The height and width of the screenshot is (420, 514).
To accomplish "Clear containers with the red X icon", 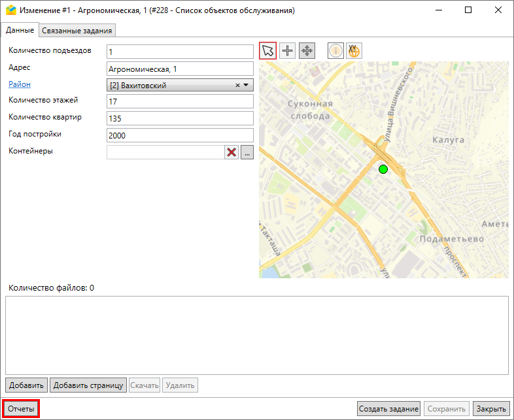I will tap(231, 152).
